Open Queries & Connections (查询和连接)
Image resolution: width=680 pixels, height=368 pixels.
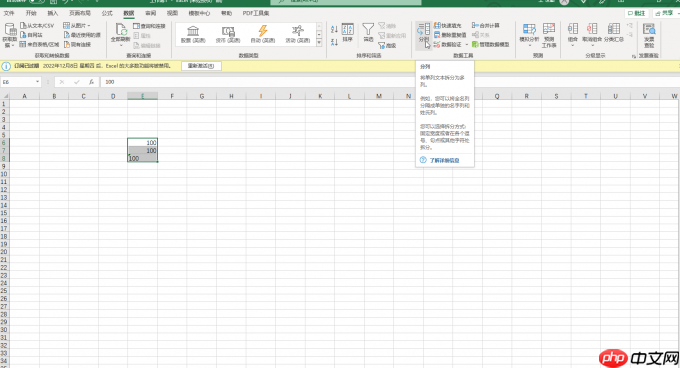click(x=149, y=26)
